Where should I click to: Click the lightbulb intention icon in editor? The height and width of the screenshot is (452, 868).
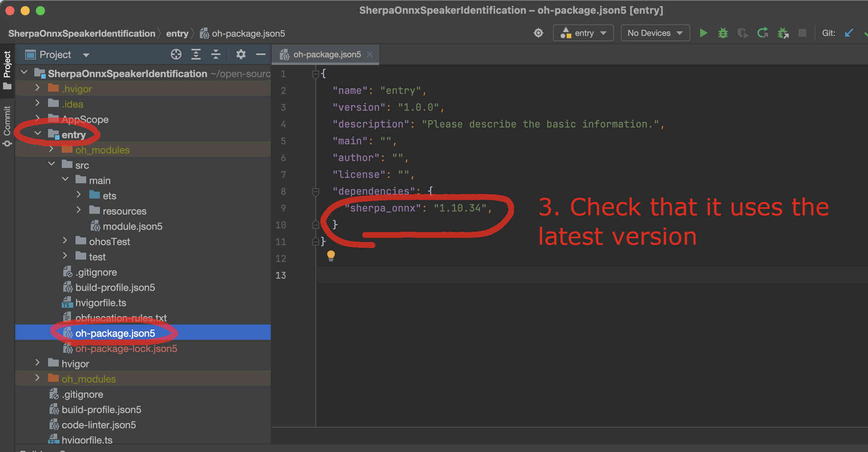331,256
